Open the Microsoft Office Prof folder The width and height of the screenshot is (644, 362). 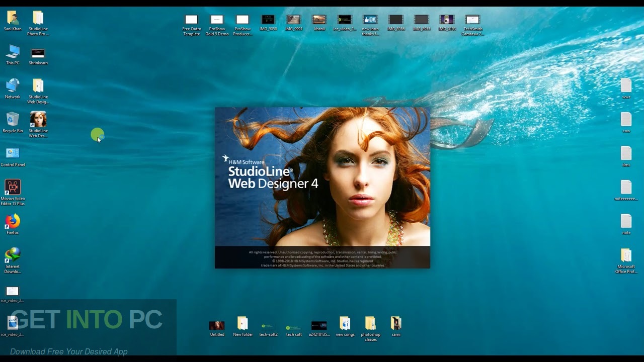(x=626, y=256)
